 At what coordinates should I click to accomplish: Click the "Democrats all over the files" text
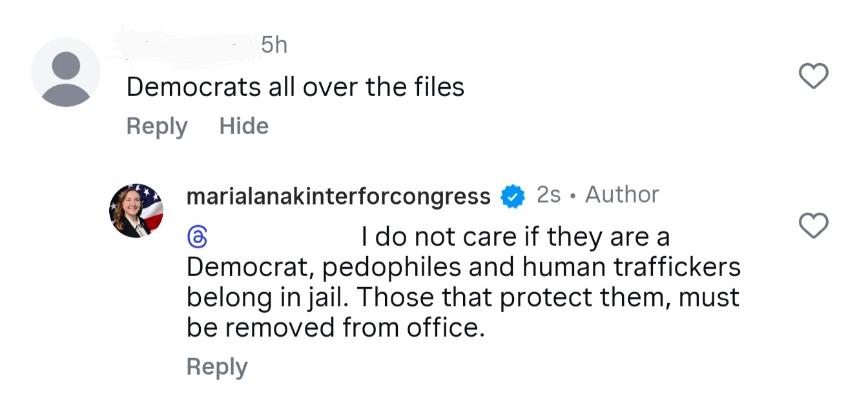coord(295,87)
